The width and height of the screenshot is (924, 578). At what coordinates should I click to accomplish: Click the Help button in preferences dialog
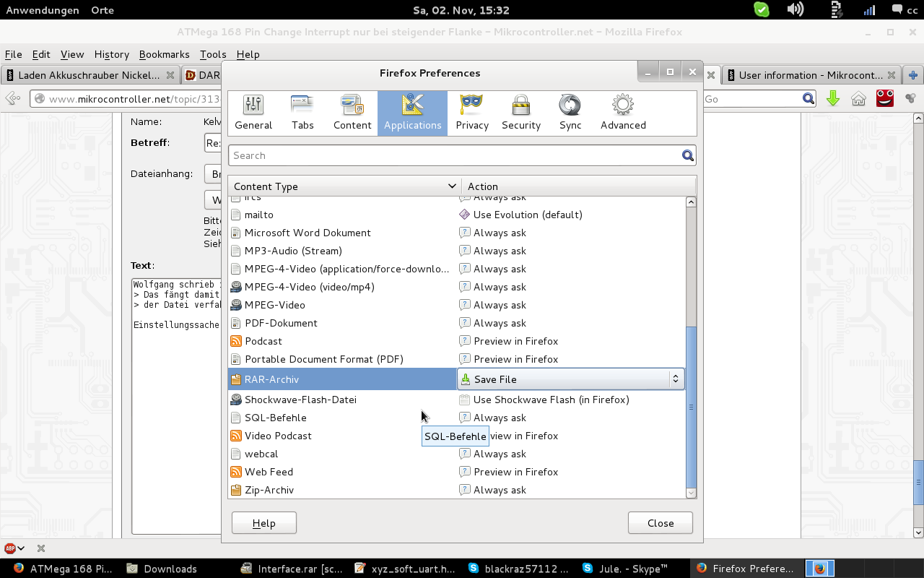pos(264,523)
